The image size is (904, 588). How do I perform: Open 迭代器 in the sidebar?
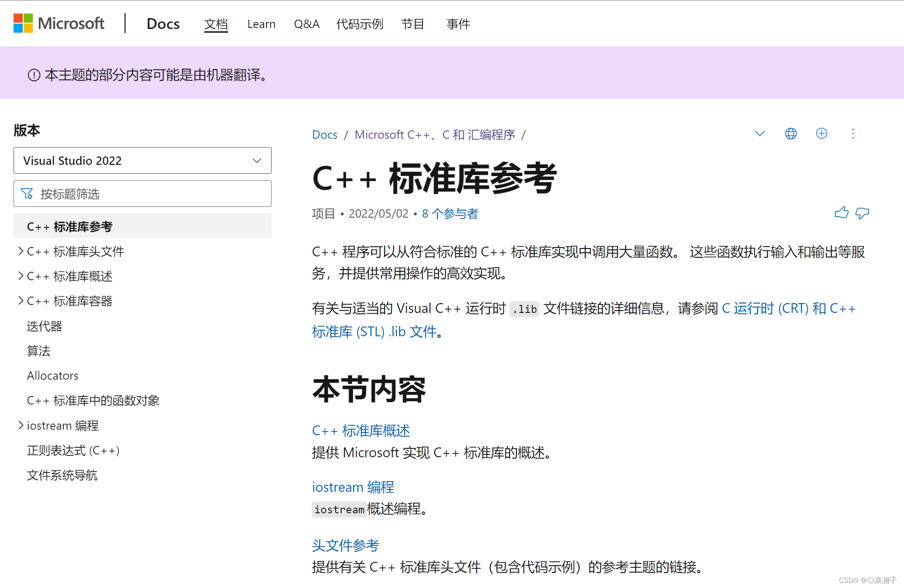(44, 326)
